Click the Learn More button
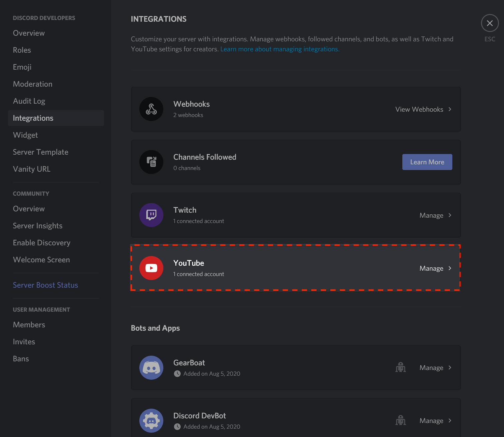The height and width of the screenshot is (437, 504). [x=427, y=162]
